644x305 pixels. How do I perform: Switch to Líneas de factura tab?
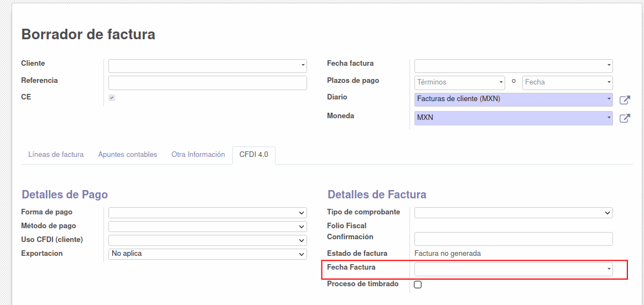tap(56, 155)
